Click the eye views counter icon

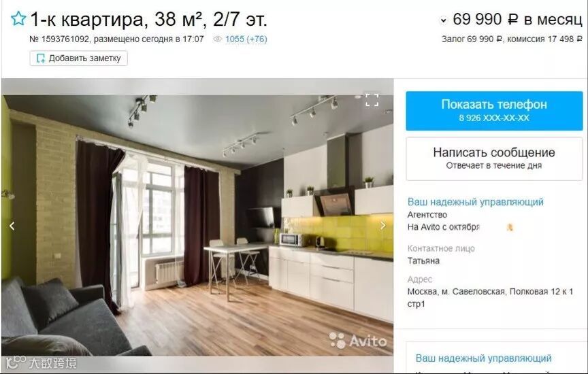pyautogui.click(x=218, y=39)
